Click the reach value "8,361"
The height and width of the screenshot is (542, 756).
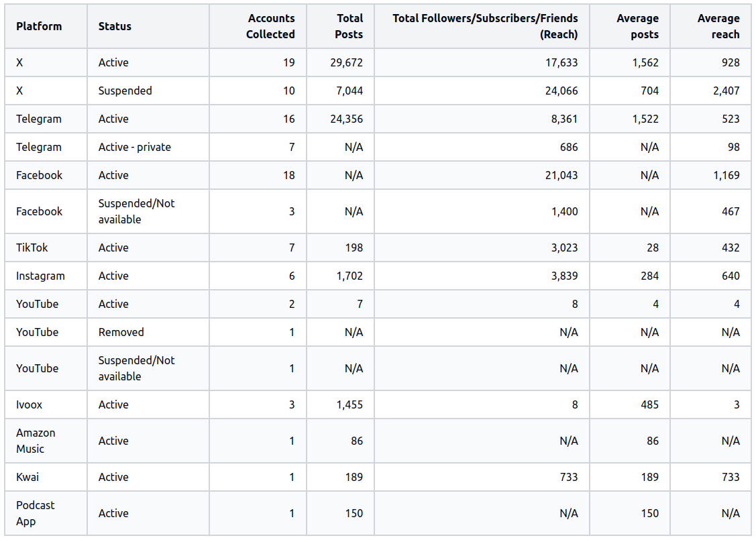[565, 119]
